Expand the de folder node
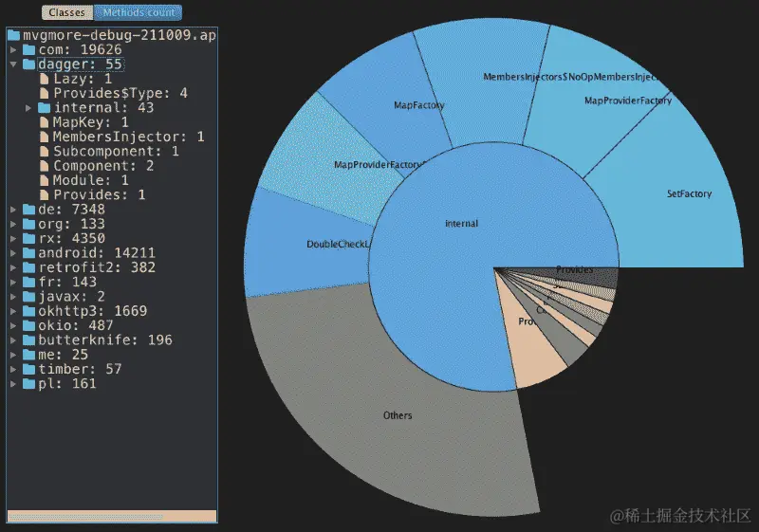 [x=13, y=210]
